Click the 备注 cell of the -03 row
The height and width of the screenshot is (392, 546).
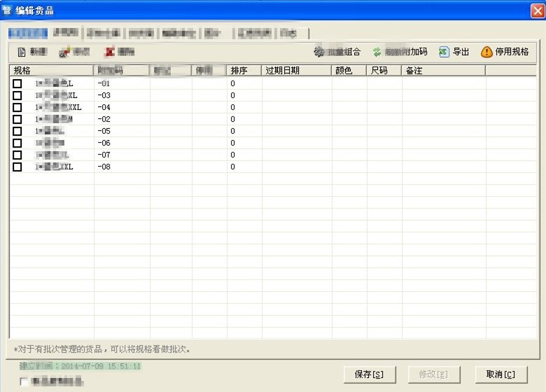click(443, 95)
